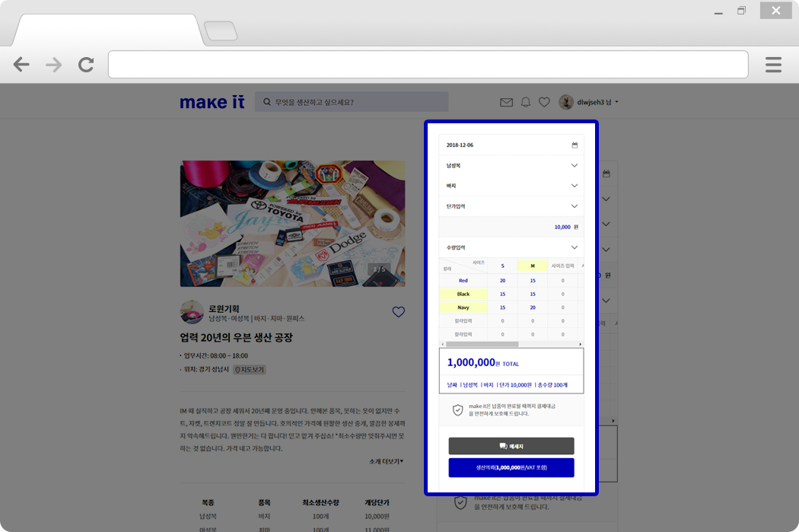Click the dlwjseh3 profile avatar

[565, 102]
